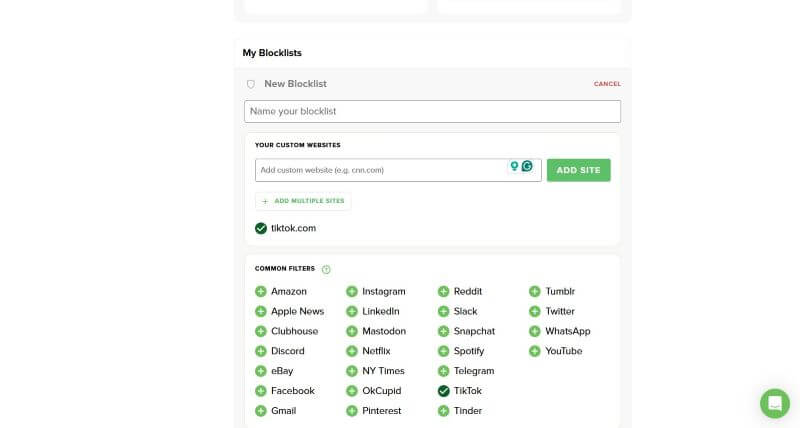800x428 pixels.
Task: Add Netflix filter plus icon
Action: 352,351
